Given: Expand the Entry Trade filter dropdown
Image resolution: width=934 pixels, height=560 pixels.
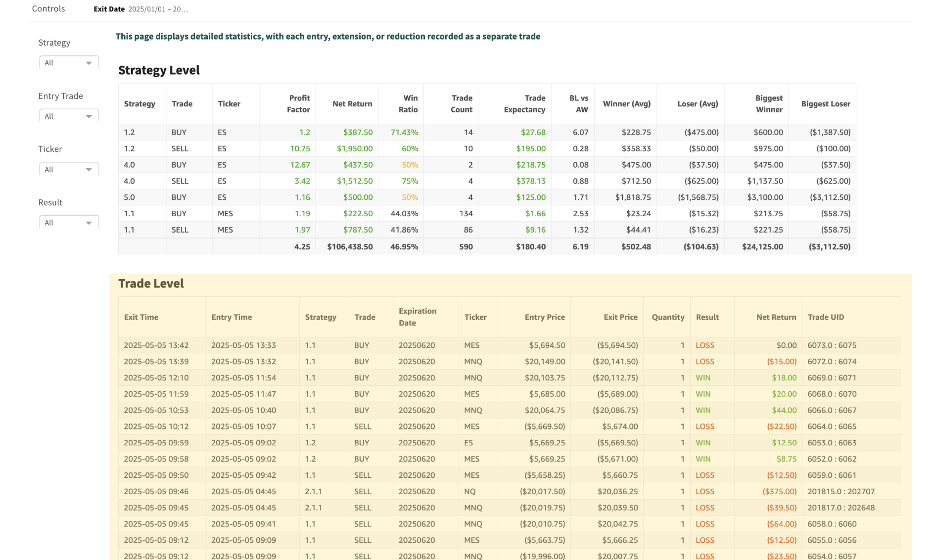Looking at the screenshot, I should tap(69, 116).
